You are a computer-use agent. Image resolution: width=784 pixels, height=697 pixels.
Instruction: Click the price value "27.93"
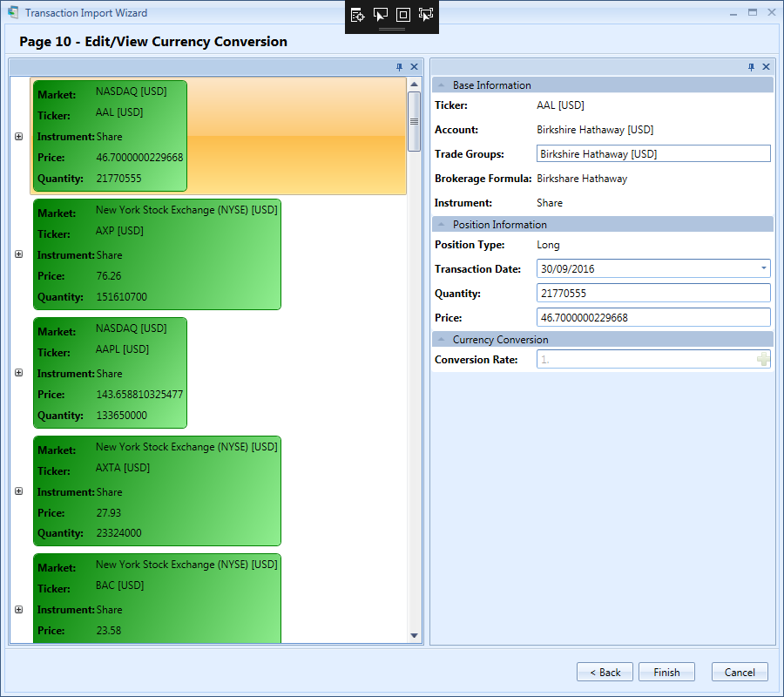[109, 513]
